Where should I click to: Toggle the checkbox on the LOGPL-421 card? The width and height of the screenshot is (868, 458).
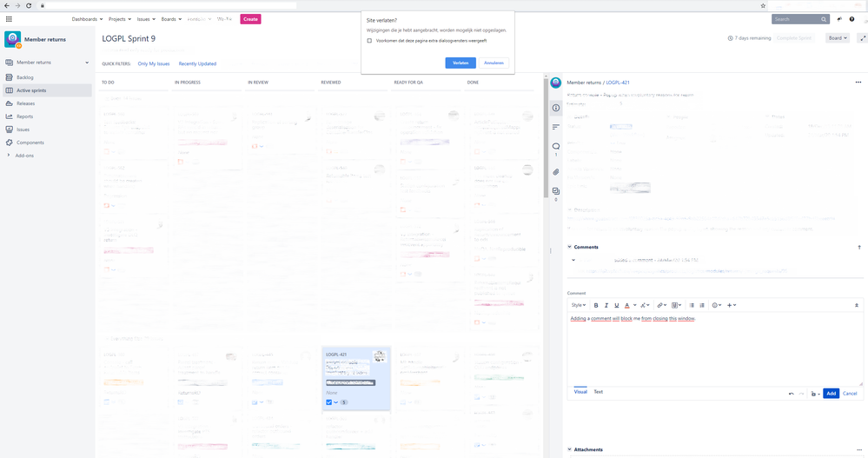[x=328, y=402]
